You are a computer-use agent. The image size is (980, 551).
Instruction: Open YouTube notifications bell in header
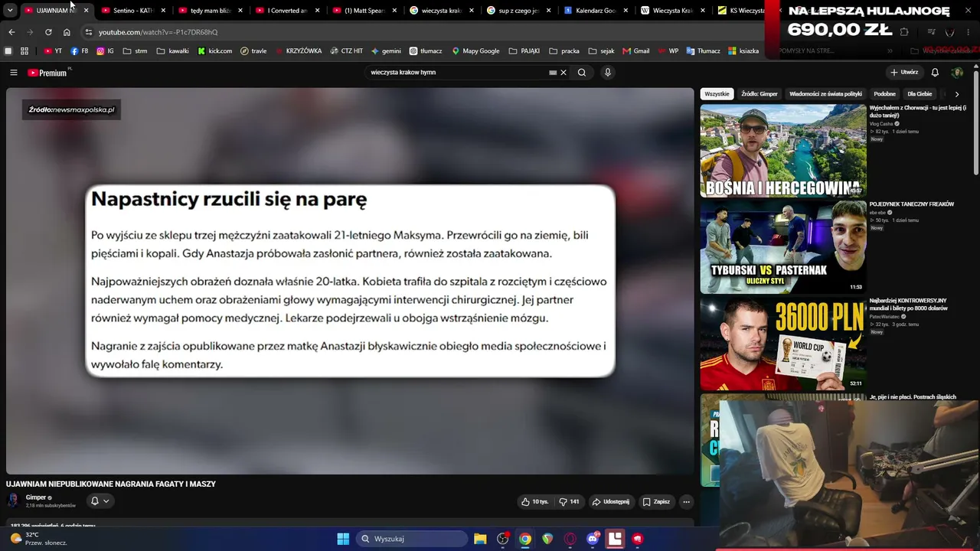[x=935, y=73]
